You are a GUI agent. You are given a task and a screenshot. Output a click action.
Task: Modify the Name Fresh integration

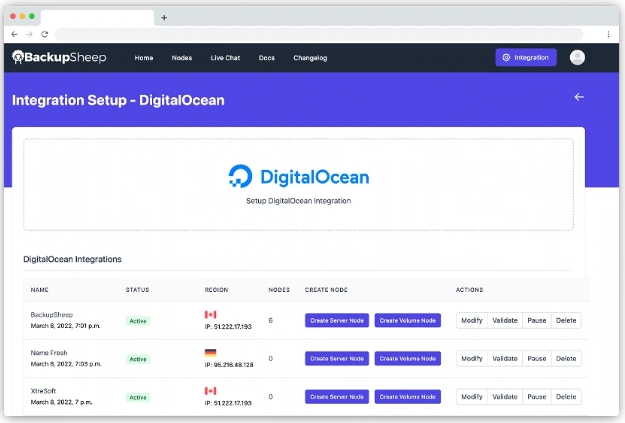[x=472, y=358]
